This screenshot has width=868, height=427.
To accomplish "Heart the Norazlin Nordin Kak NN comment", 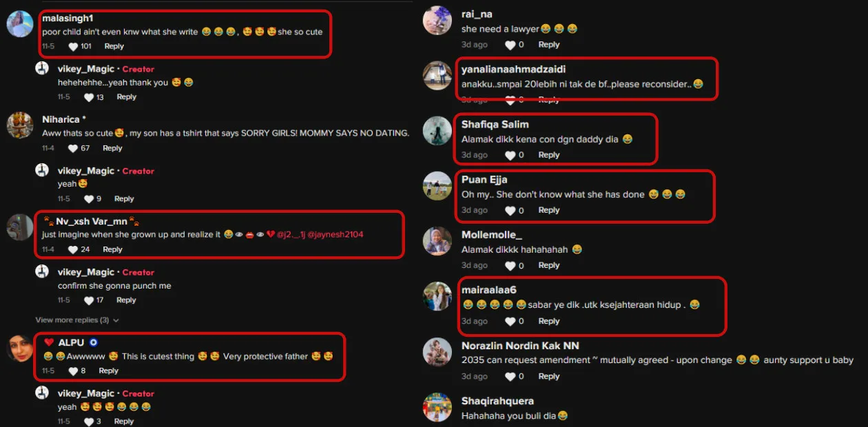I will tap(510, 377).
